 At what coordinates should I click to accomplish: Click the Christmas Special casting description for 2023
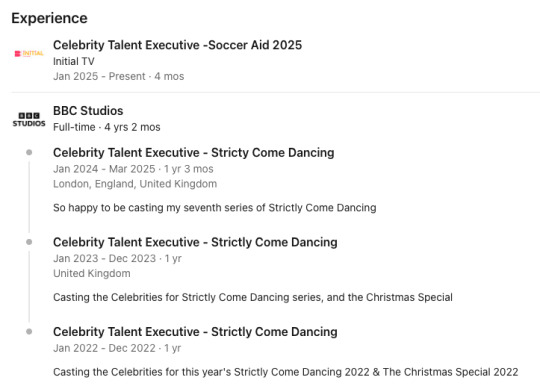[x=253, y=297]
